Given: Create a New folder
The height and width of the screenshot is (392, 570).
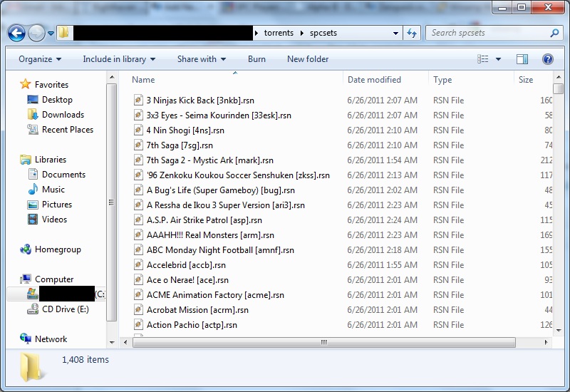Looking at the screenshot, I should tap(308, 59).
